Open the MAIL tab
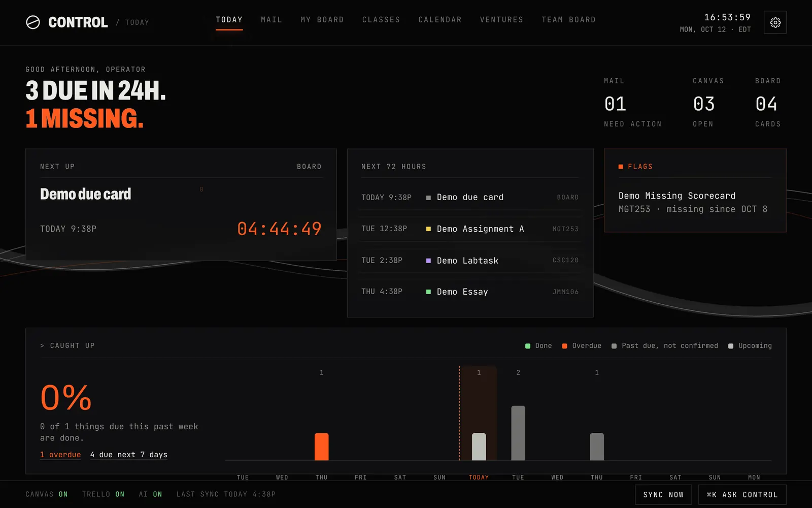The height and width of the screenshot is (508, 812). pos(272,20)
